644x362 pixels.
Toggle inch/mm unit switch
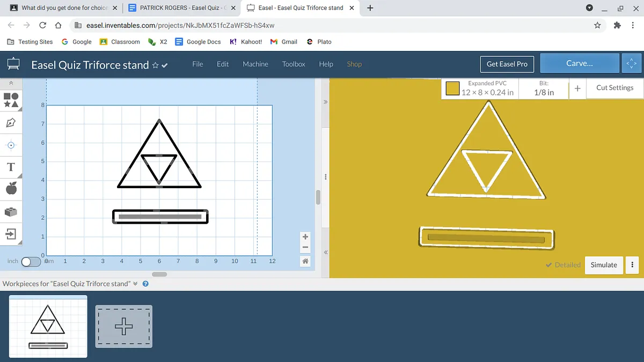coord(31,262)
